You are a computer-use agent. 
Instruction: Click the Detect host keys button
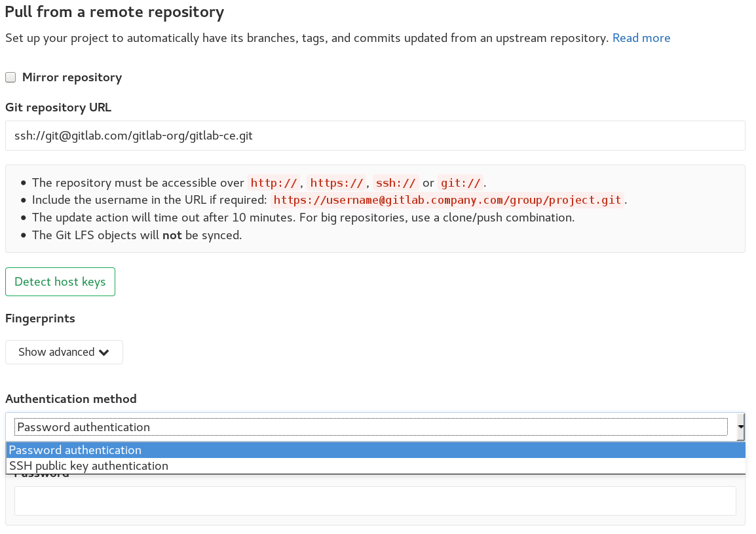point(60,281)
